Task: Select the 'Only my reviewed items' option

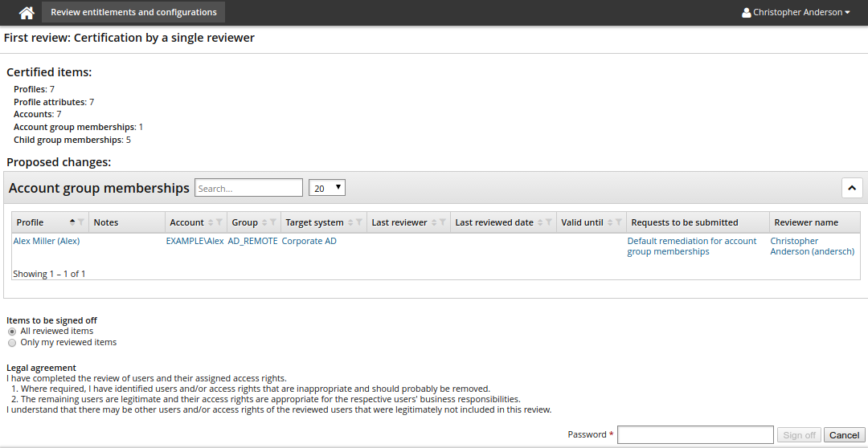Action: pos(12,343)
